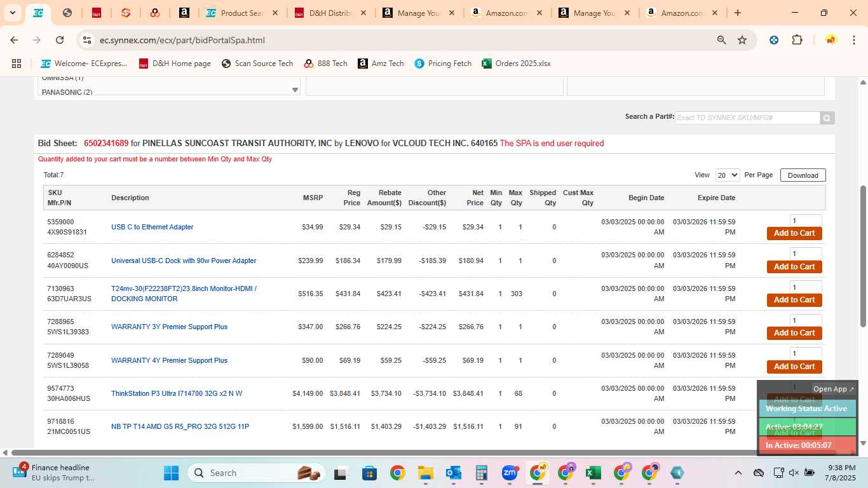
Task: Open the D&H Home page bookmark
Action: [x=175, y=64]
